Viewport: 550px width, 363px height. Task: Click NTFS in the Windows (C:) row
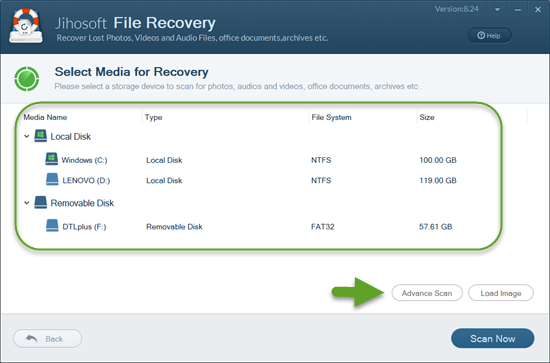(x=321, y=160)
